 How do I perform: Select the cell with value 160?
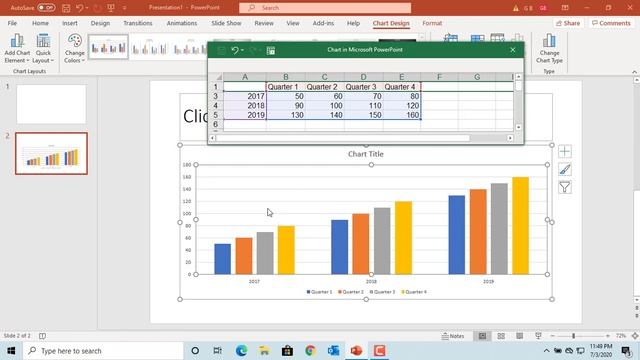pos(402,115)
